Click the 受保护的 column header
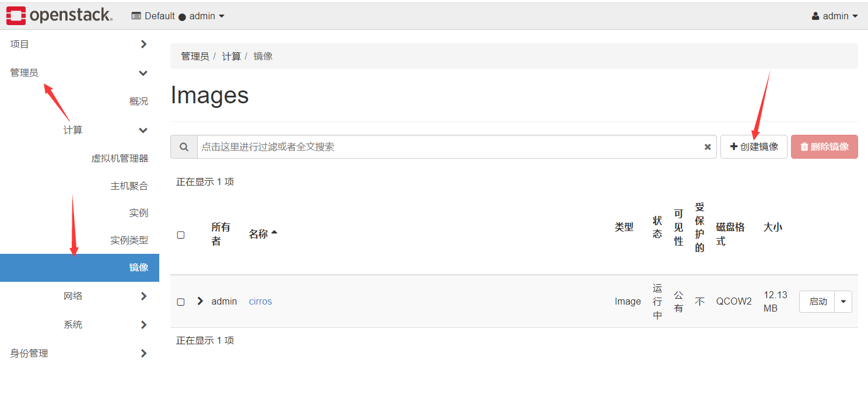 tap(700, 227)
